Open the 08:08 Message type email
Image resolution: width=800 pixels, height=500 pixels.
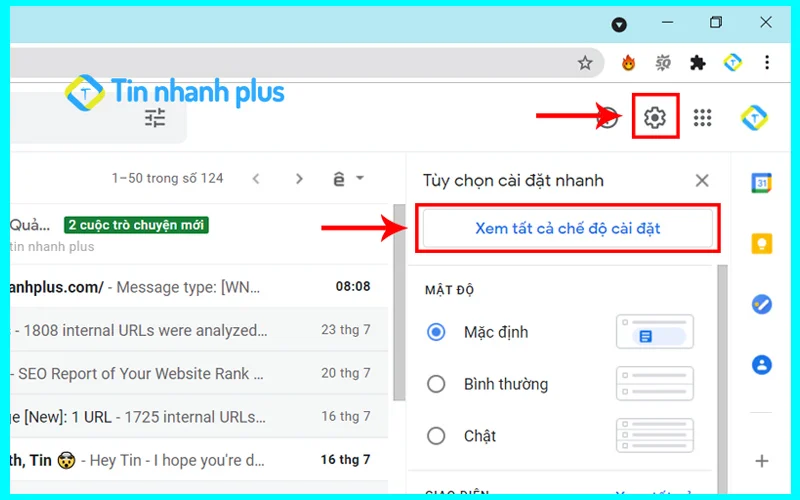(199, 287)
